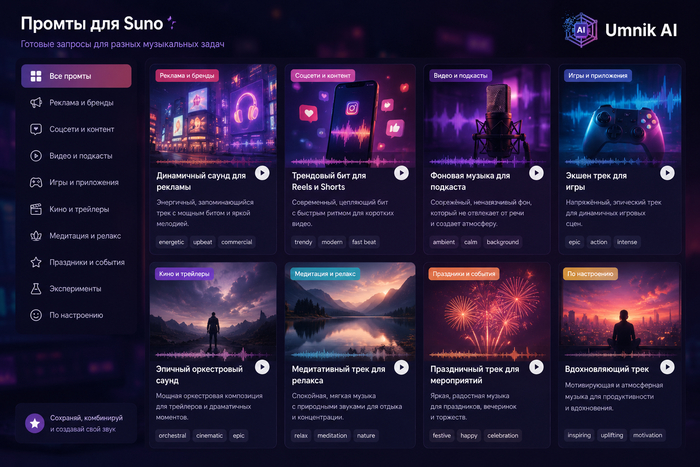Open the fireworks thumbnail
The height and width of the screenshot is (467, 700).
click(x=487, y=311)
